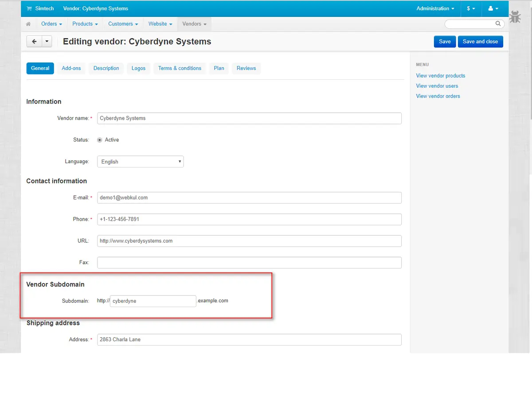The height and width of the screenshot is (401, 532).
Task: Open the Logos tab
Action: [138, 68]
